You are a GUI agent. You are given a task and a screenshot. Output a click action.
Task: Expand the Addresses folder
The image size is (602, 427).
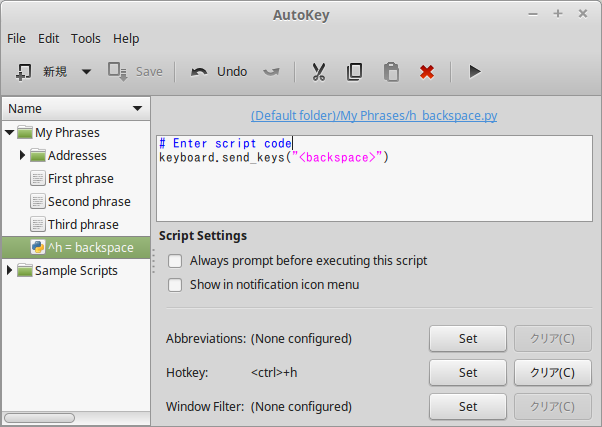pos(22,156)
